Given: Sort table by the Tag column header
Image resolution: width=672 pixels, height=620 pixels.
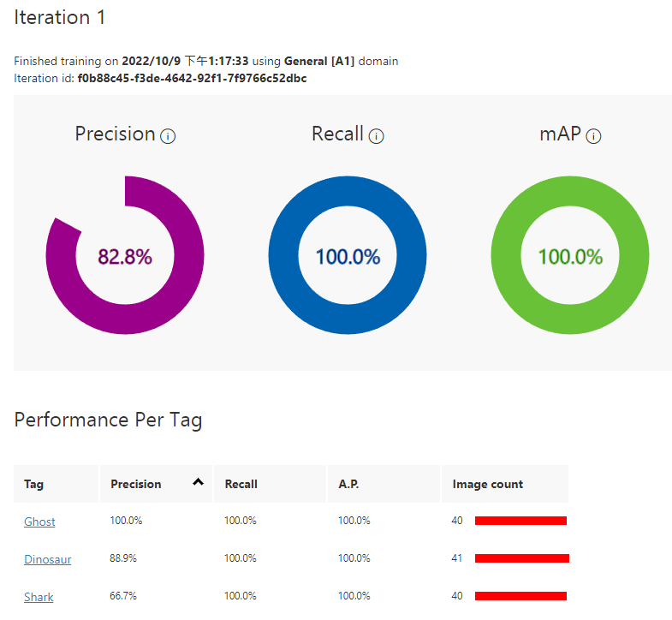Looking at the screenshot, I should 56,484.
